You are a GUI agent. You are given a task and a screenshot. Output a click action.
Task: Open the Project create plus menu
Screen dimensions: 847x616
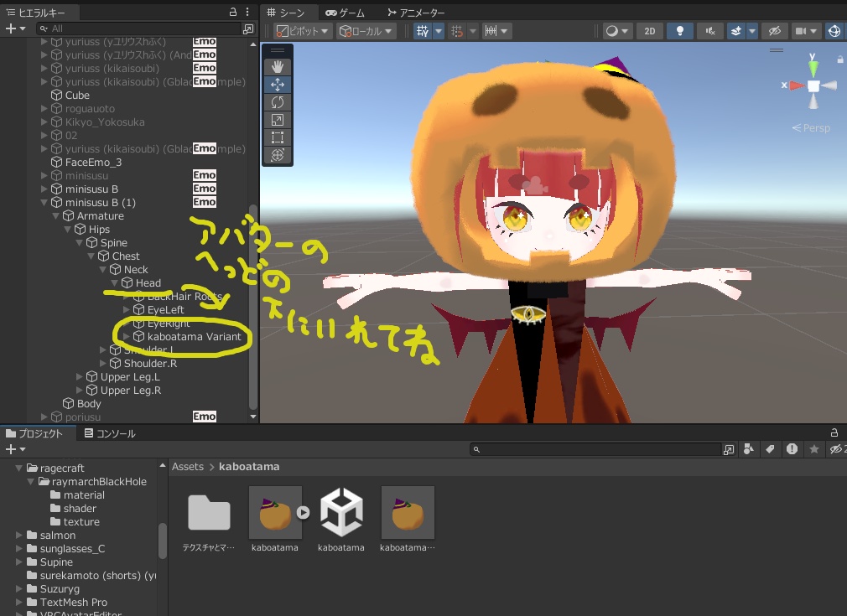point(15,449)
